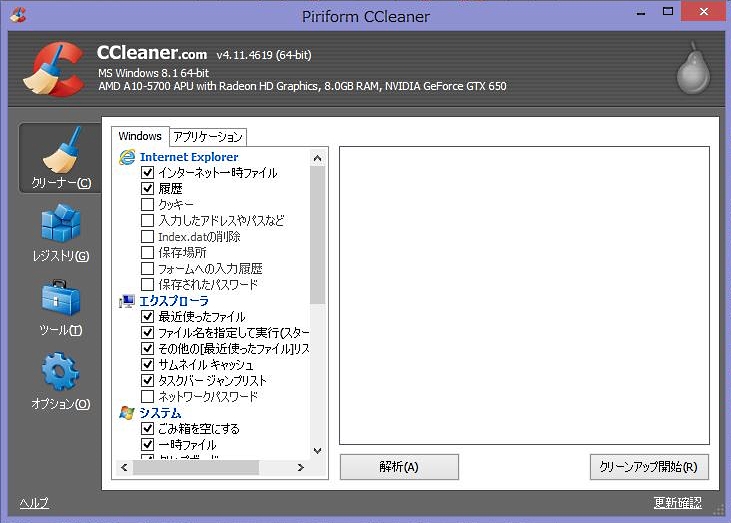
Task: Check the 保存場所 checkbox
Action: click(147, 252)
